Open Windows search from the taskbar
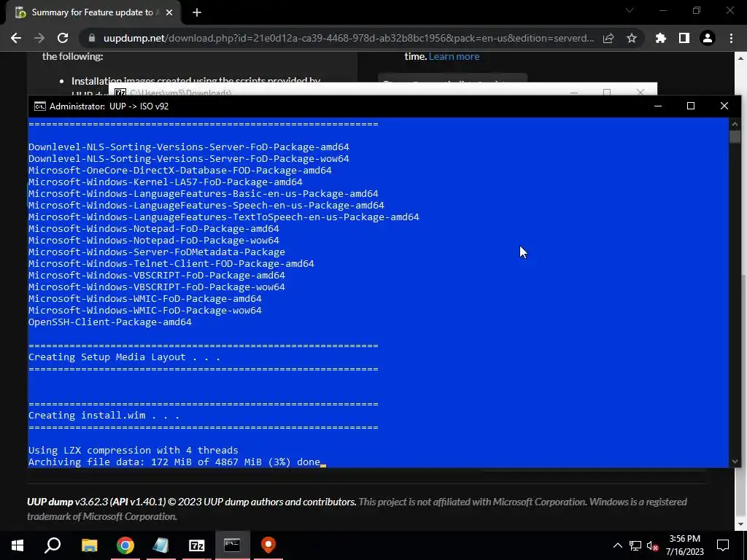The width and height of the screenshot is (747, 560). pyautogui.click(x=53, y=545)
